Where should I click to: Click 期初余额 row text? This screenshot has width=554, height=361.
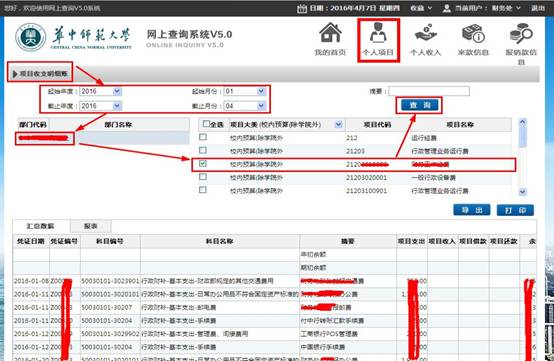pyautogui.click(x=313, y=268)
